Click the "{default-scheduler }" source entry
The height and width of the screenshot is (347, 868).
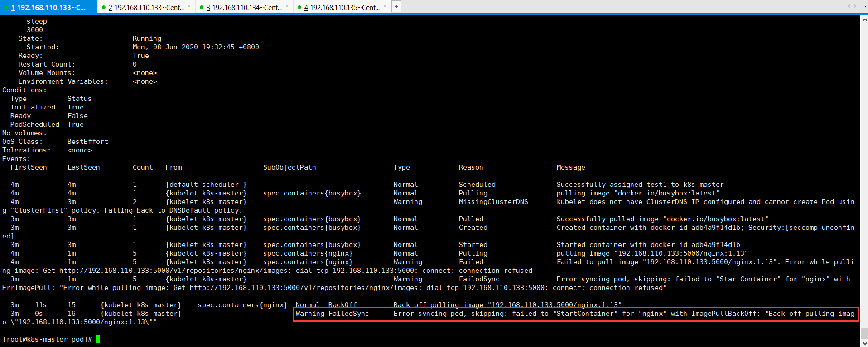[206, 185]
